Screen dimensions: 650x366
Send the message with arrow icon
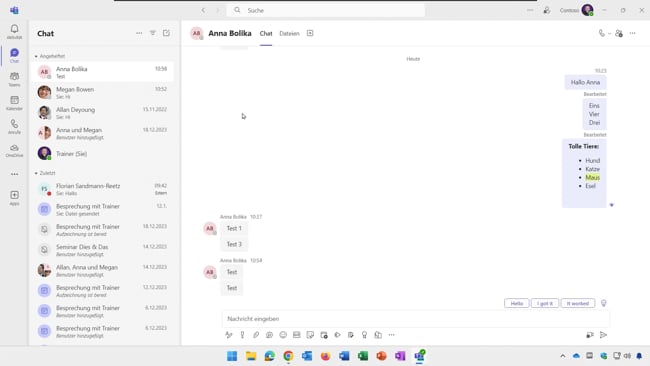click(x=603, y=335)
